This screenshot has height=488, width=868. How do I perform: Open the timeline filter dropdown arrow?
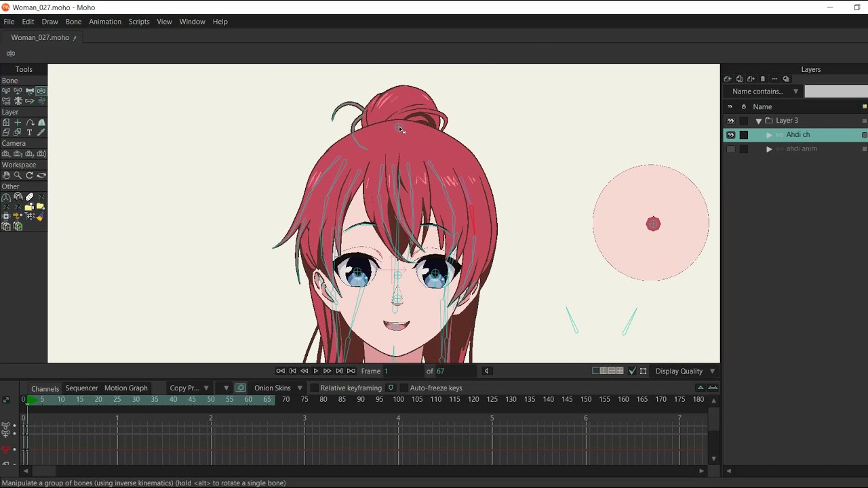click(226, 388)
